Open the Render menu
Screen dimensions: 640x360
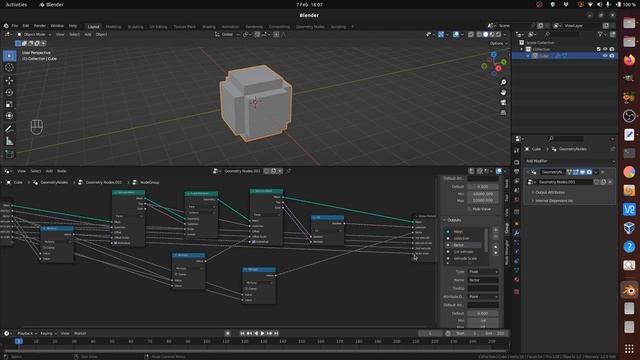coord(40,26)
